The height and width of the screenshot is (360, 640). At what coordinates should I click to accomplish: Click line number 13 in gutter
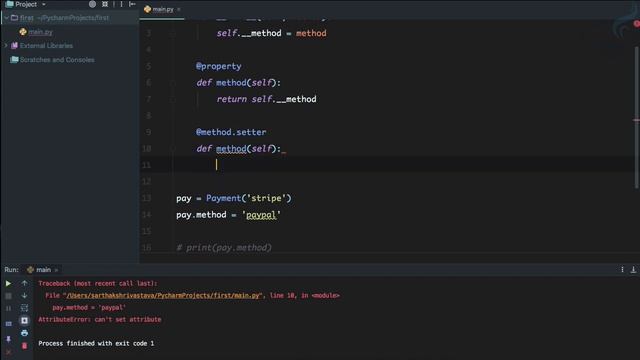tap(146, 198)
